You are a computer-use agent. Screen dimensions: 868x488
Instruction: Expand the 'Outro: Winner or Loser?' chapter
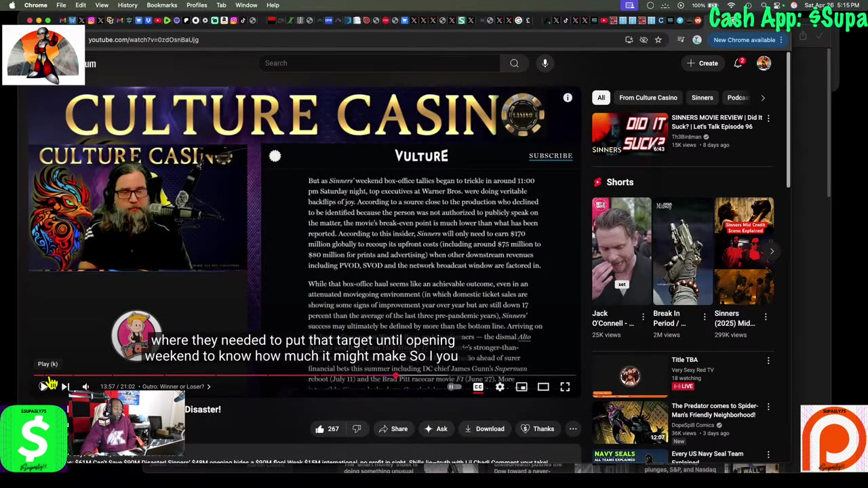(x=176, y=387)
